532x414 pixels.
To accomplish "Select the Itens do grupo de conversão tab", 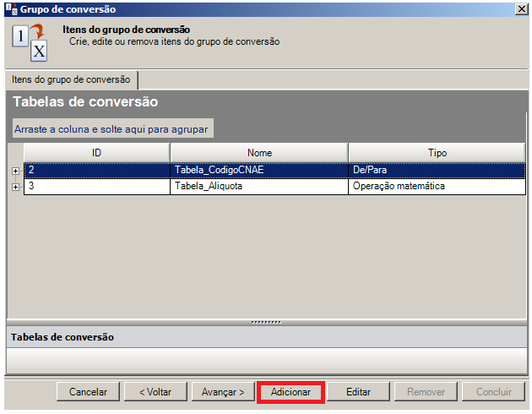I will tap(71, 79).
